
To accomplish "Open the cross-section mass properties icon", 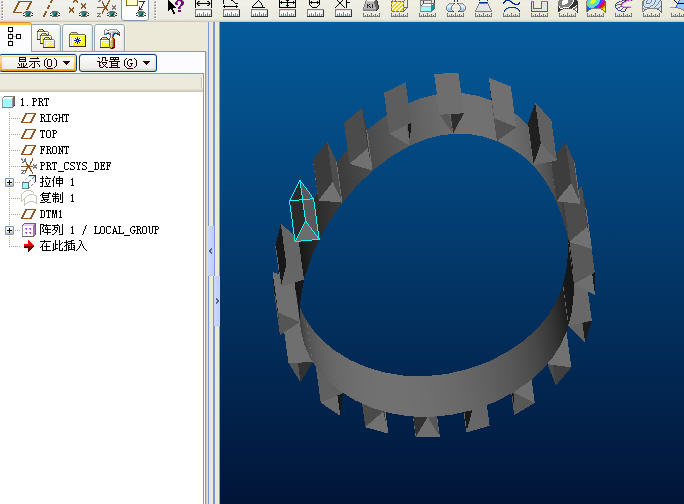I will point(399,8).
